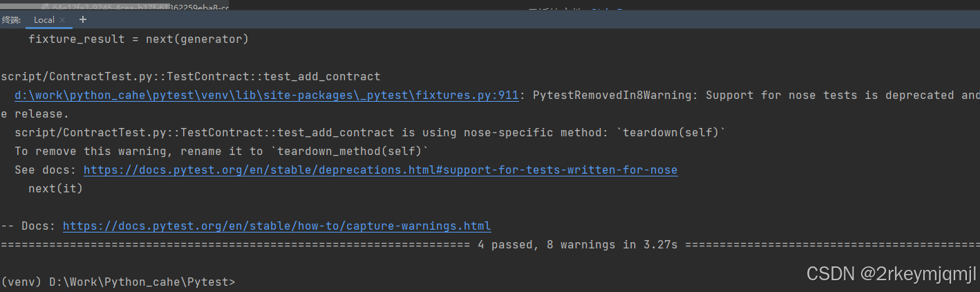The height and width of the screenshot is (292, 980).
Task: Open the capture-warnings docs link
Action: point(276,226)
